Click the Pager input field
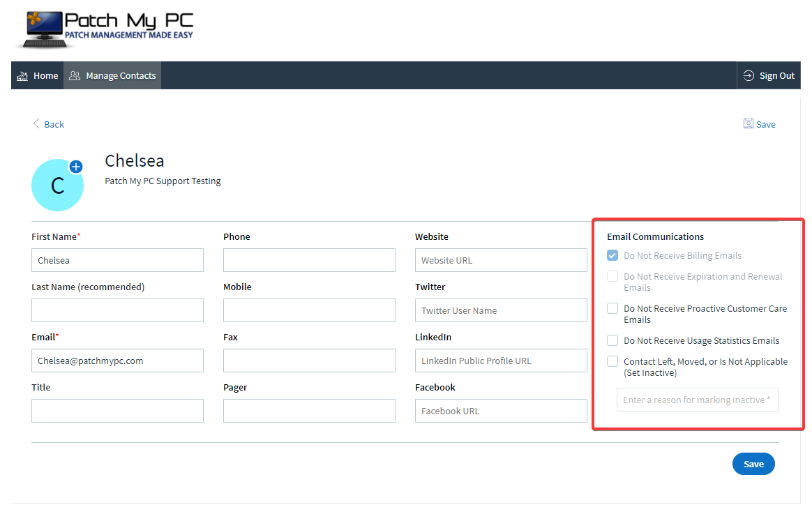The width and height of the screenshot is (812, 507). click(309, 411)
